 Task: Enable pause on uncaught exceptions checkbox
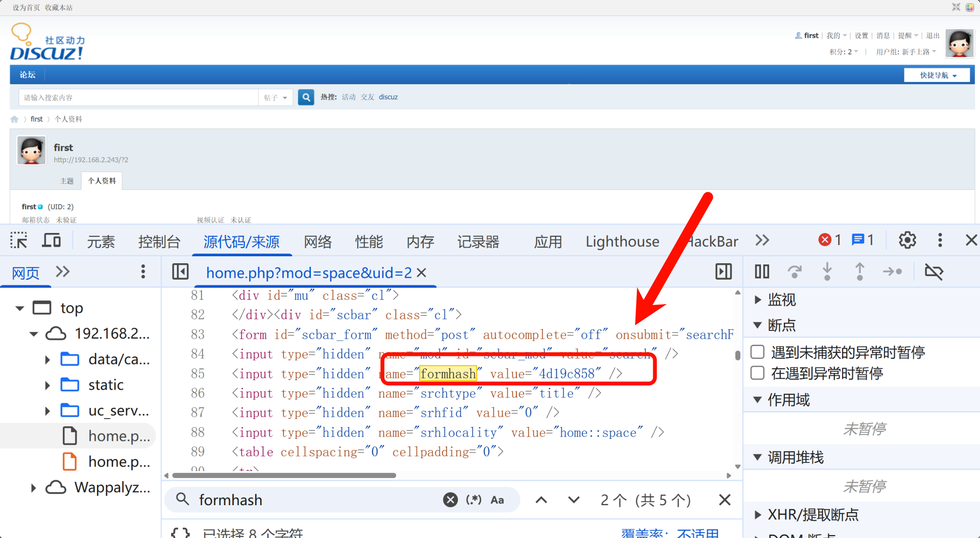pyautogui.click(x=758, y=352)
